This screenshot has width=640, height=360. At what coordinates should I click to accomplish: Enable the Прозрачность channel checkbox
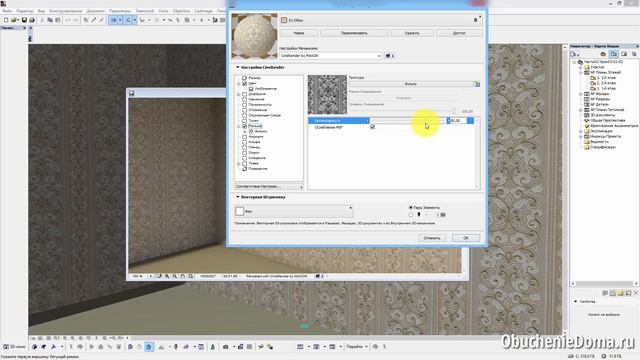[244, 104]
